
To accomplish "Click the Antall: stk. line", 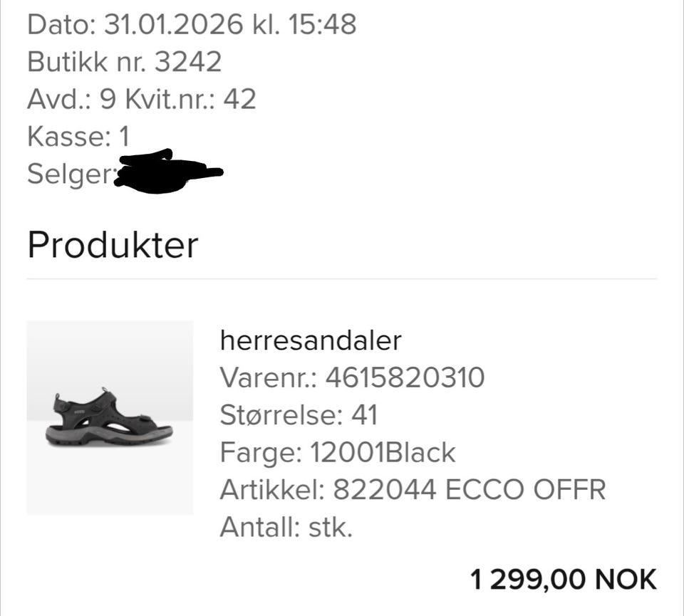I will [x=286, y=527].
